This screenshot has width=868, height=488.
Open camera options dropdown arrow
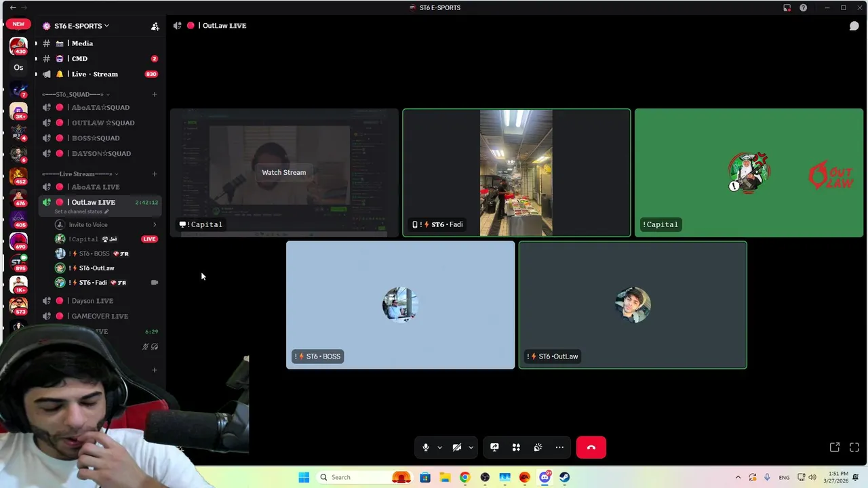[x=471, y=447]
